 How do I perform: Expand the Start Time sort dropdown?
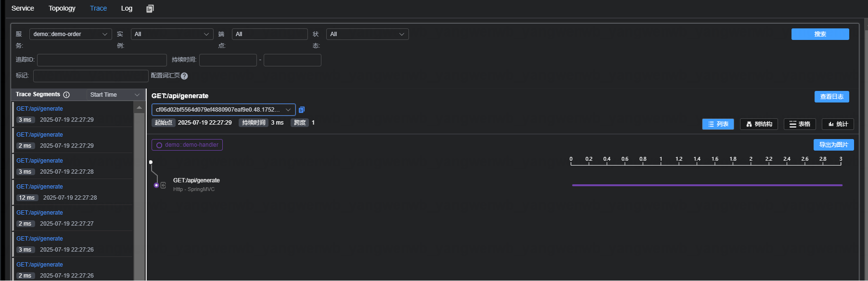[115, 95]
